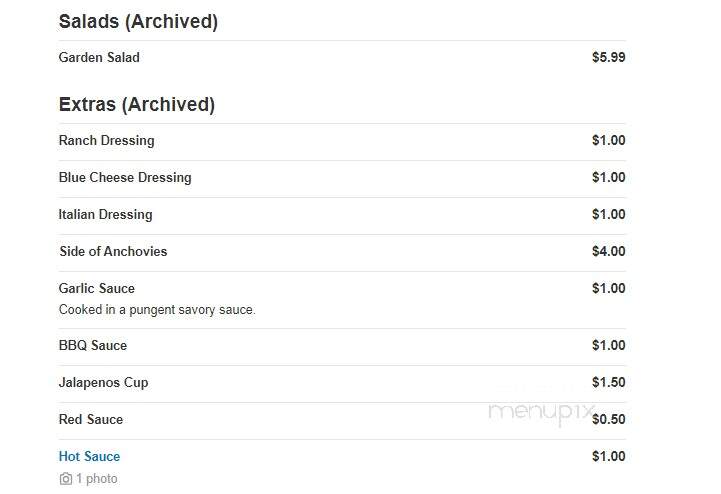Click the Garden Salad menu item
The width and height of the screenshot is (721, 494).
[99, 57]
